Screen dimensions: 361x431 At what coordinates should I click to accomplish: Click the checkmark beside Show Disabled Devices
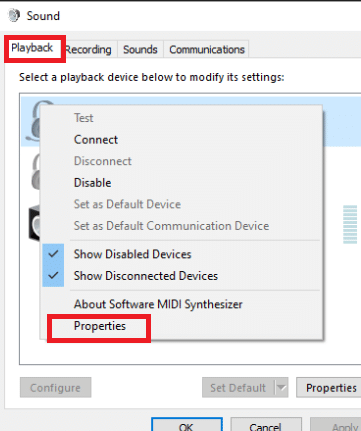(53, 254)
